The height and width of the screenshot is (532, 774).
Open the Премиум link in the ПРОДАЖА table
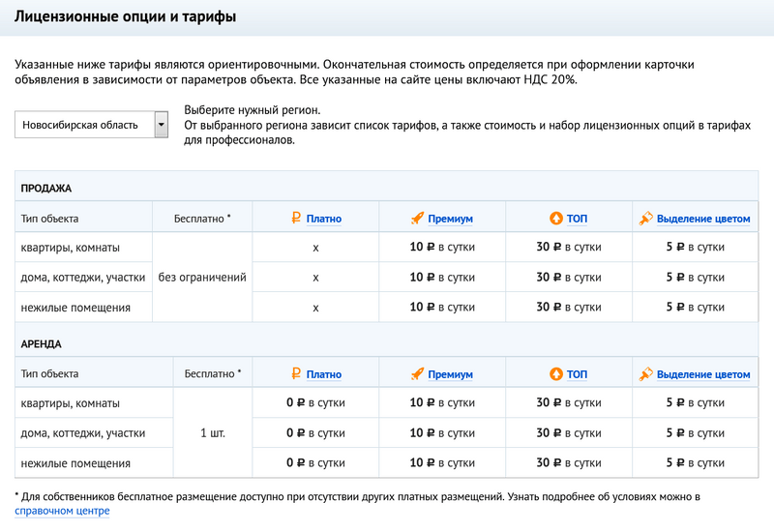(450, 219)
